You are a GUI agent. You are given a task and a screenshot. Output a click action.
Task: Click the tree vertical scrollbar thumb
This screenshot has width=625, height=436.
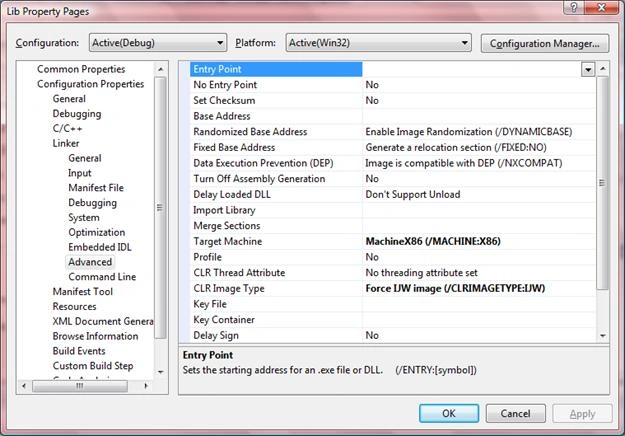[160, 208]
